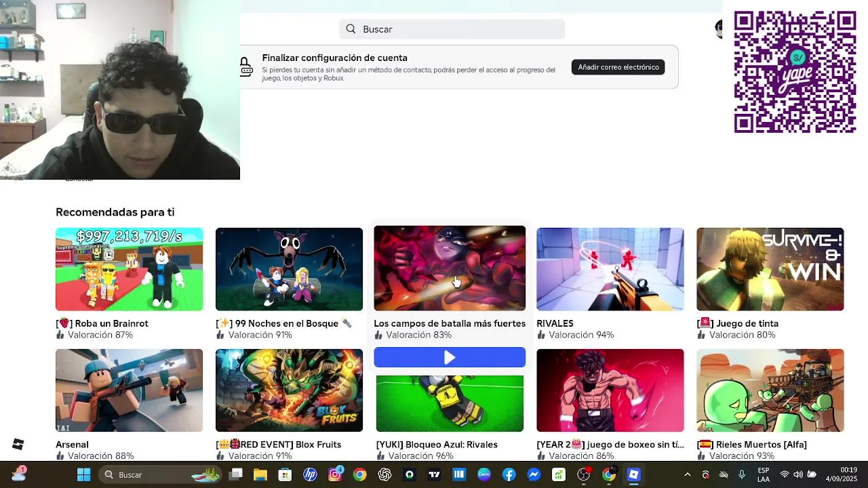
Task: Open TradingView from the taskbar
Action: click(x=434, y=474)
